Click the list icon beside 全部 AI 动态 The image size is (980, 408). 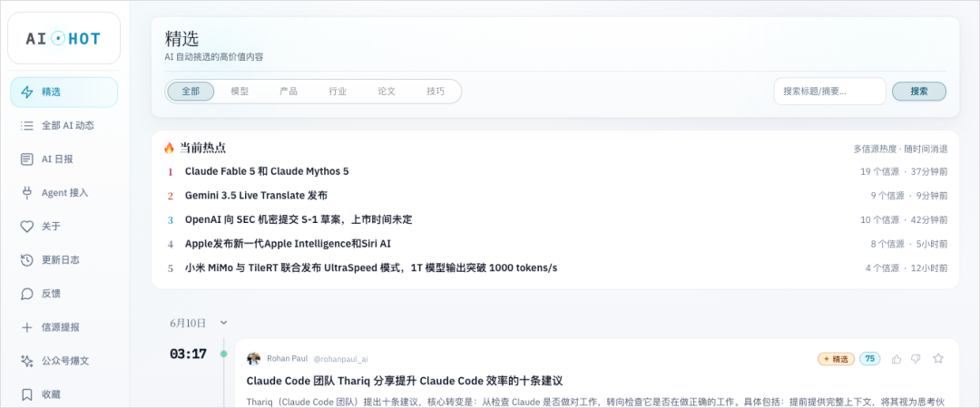click(27, 126)
